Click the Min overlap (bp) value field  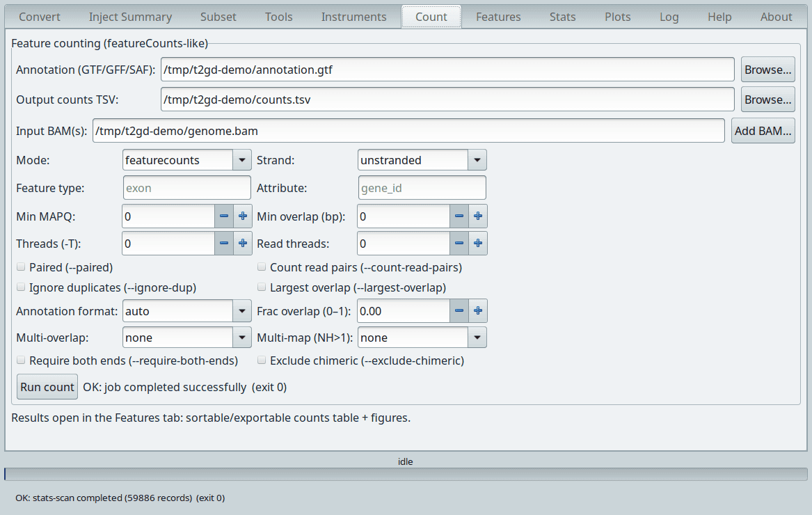[x=404, y=216]
